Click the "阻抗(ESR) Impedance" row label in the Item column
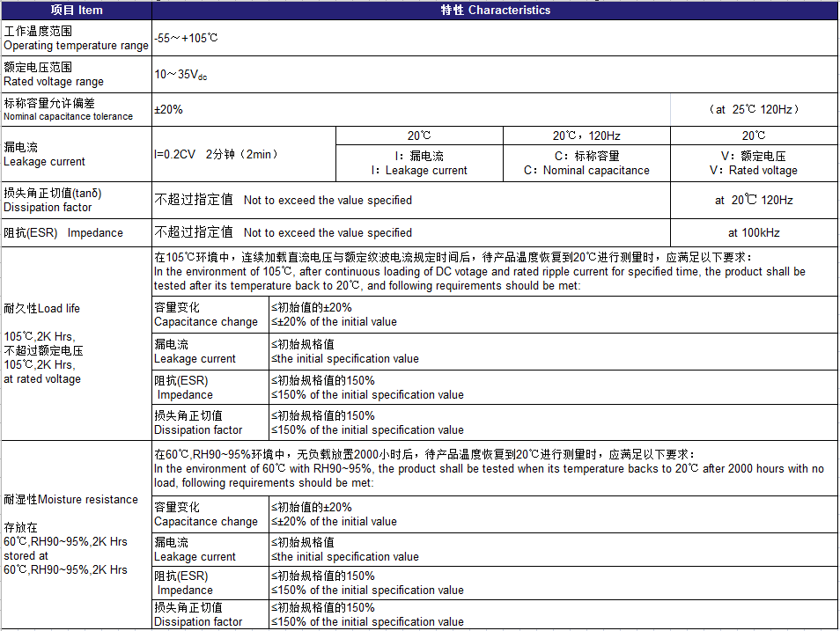 [x=63, y=233]
